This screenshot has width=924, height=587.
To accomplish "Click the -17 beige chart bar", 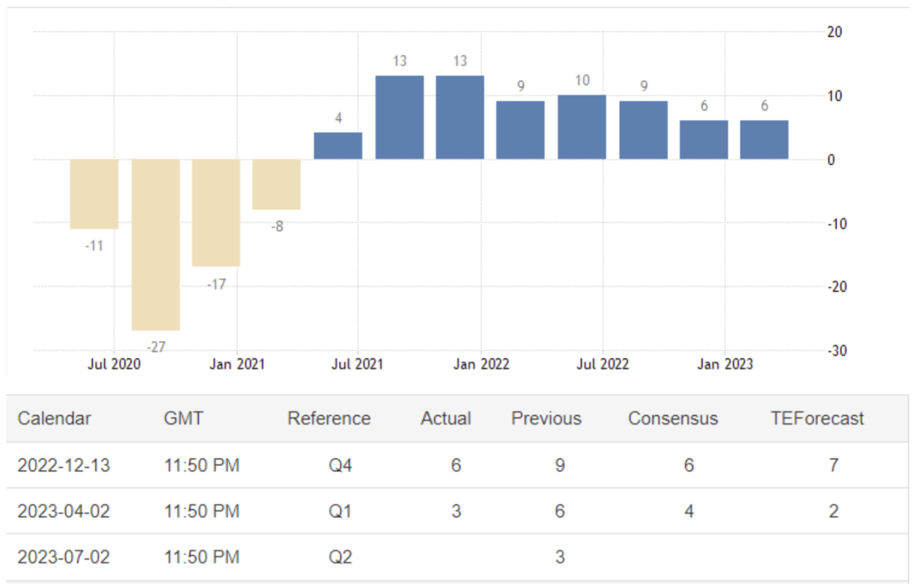I will [x=216, y=212].
